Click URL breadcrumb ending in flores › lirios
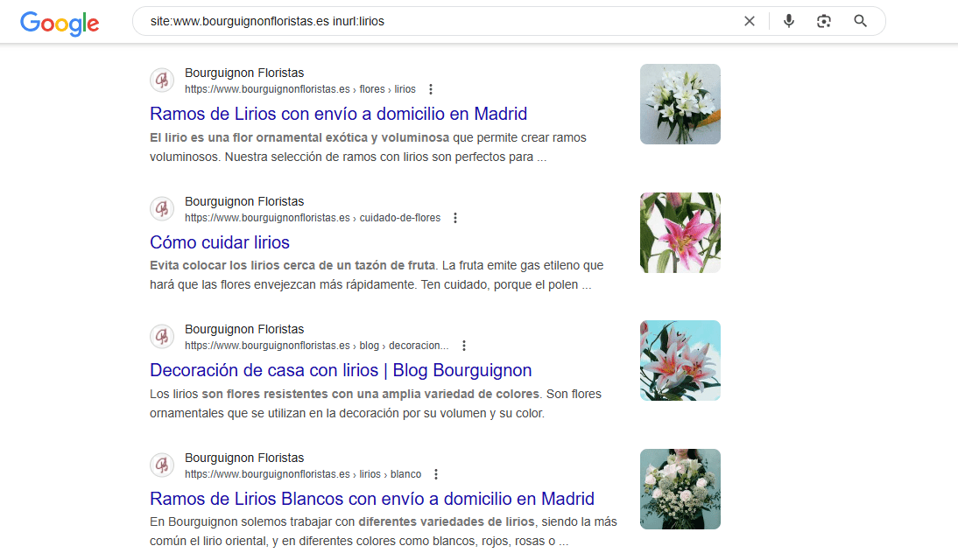The height and width of the screenshot is (560, 958). 300,89
